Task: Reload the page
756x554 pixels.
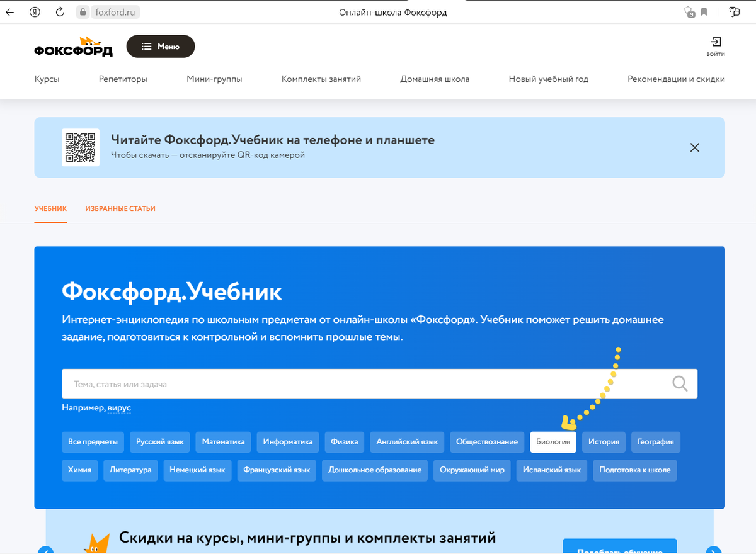Action: click(60, 12)
